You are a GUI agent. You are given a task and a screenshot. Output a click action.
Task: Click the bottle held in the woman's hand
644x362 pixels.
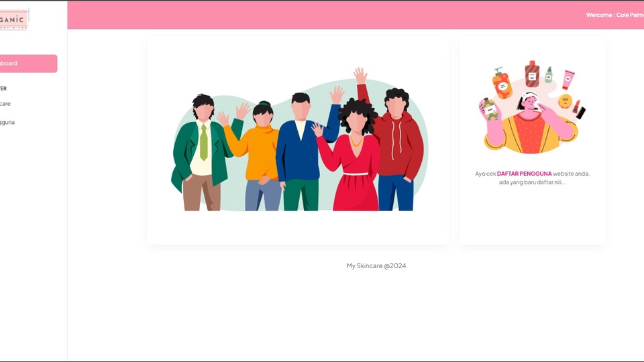tap(490, 109)
